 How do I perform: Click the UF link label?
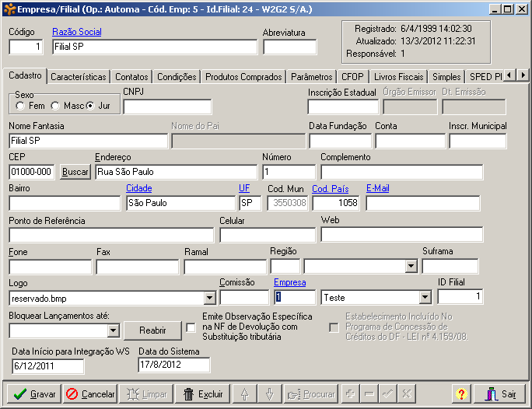(x=244, y=188)
